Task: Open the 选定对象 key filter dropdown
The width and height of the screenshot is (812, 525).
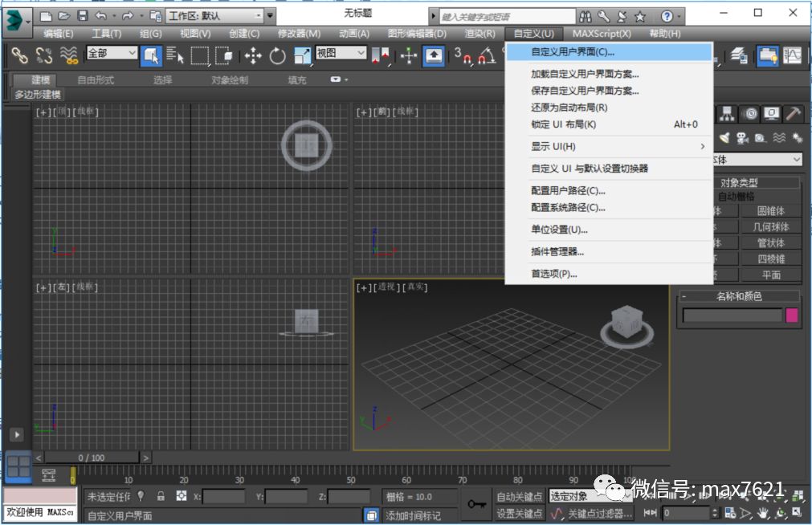Action: pos(590,496)
